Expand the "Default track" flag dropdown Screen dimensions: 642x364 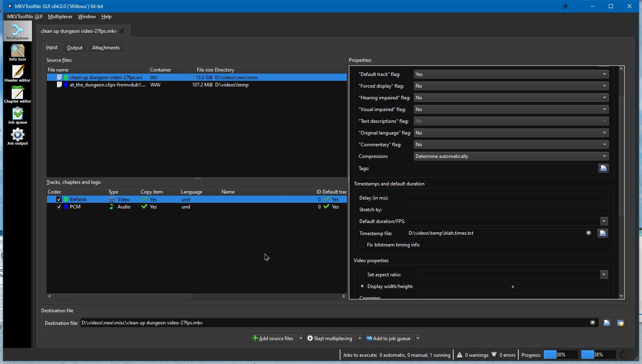coord(511,74)
